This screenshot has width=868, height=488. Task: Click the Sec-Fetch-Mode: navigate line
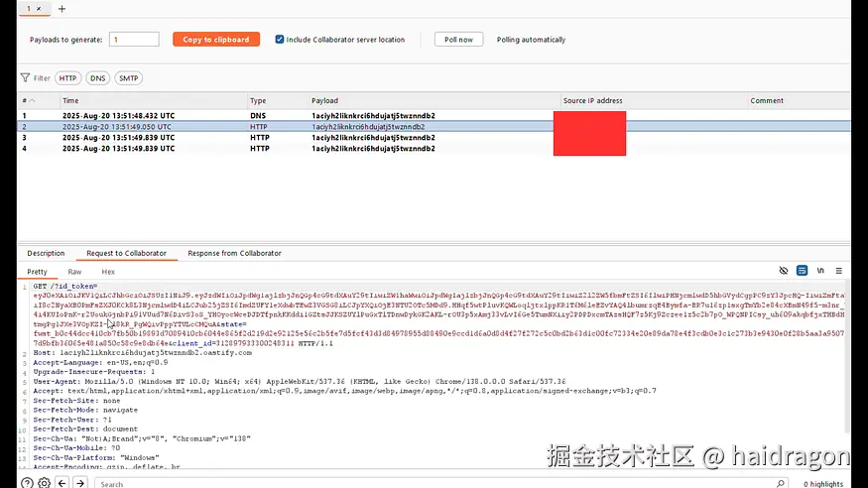[85, 410]
